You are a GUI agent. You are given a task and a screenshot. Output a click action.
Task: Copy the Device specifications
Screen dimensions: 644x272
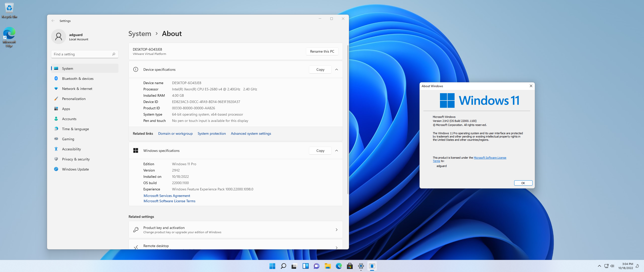[320, 70]
